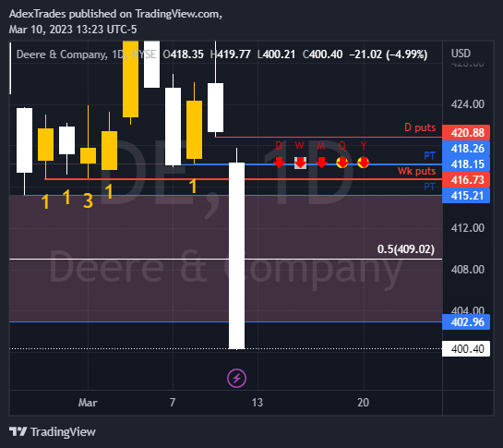Viewport: 503px width, 448px height.
Task: Select the 420.88 red price label
Action: (466, 133)
